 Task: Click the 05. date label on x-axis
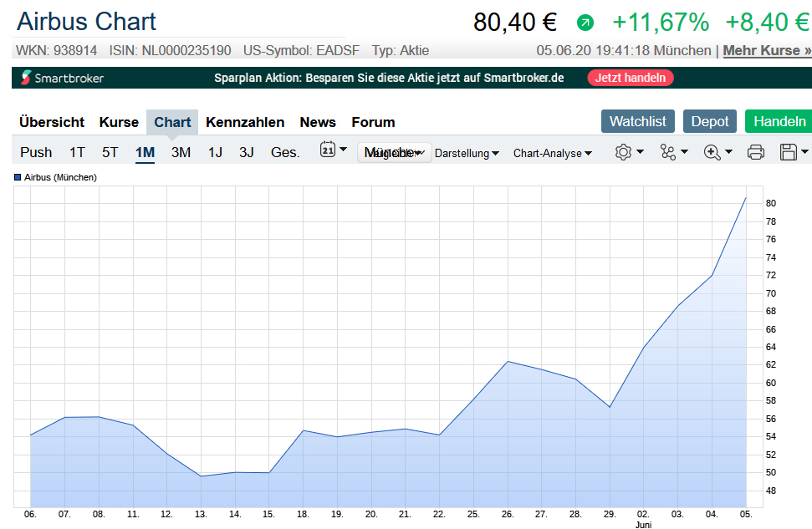[x=746, y=514]
